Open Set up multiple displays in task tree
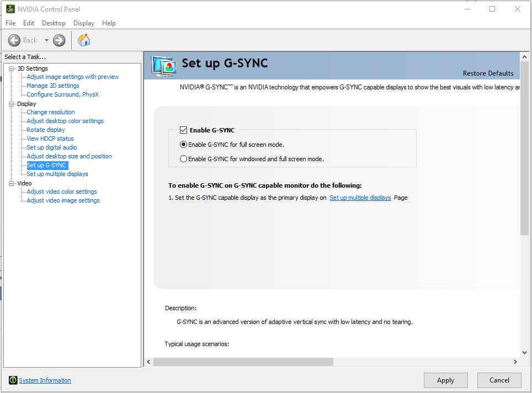 57,174
